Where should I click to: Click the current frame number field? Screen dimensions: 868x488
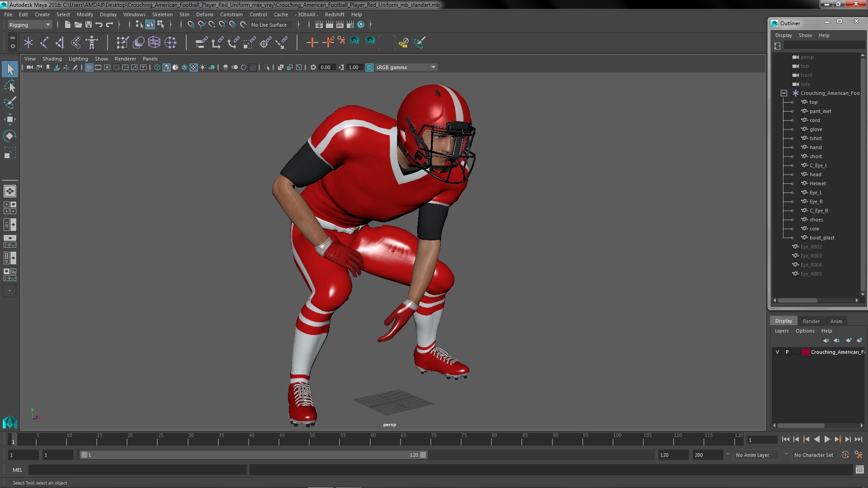761,440
